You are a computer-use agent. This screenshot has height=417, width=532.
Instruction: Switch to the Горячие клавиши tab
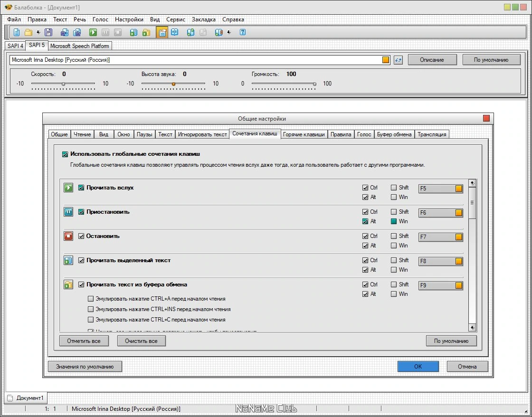304,134
